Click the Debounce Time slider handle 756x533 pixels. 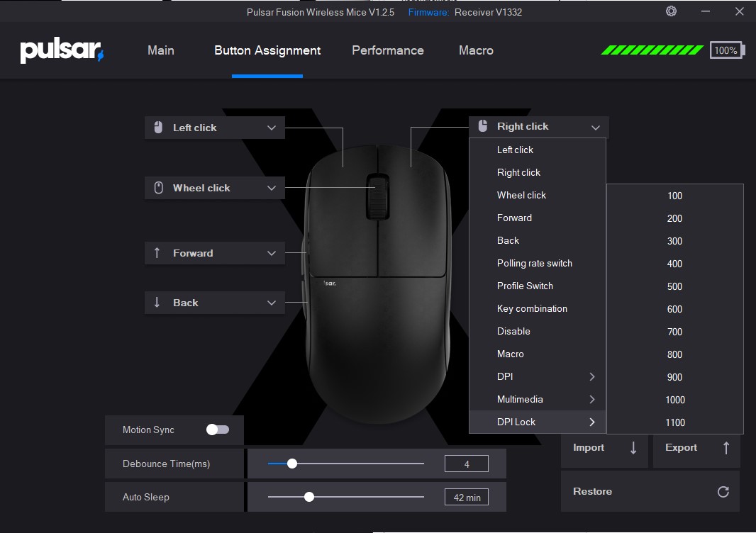291,464
